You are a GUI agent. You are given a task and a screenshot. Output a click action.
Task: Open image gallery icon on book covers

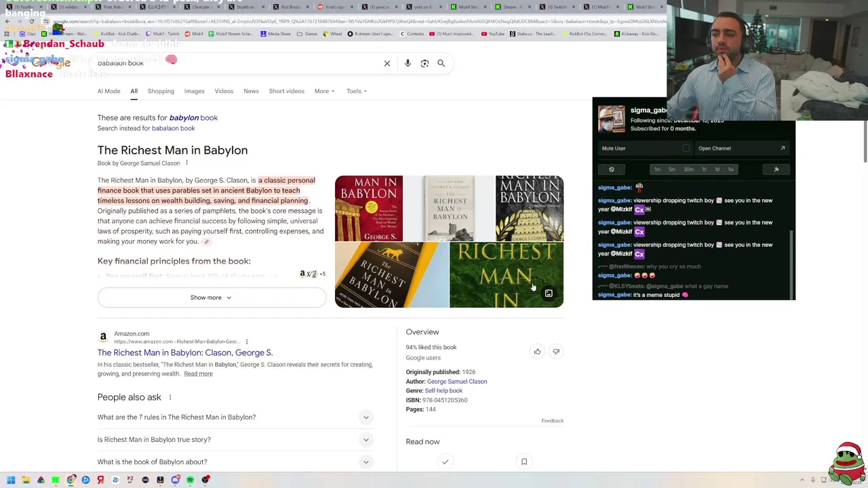(549, 293)
